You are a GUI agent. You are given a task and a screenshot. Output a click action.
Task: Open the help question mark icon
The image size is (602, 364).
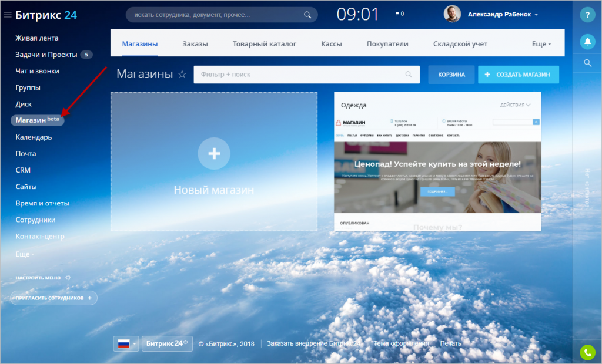point(587,15)
